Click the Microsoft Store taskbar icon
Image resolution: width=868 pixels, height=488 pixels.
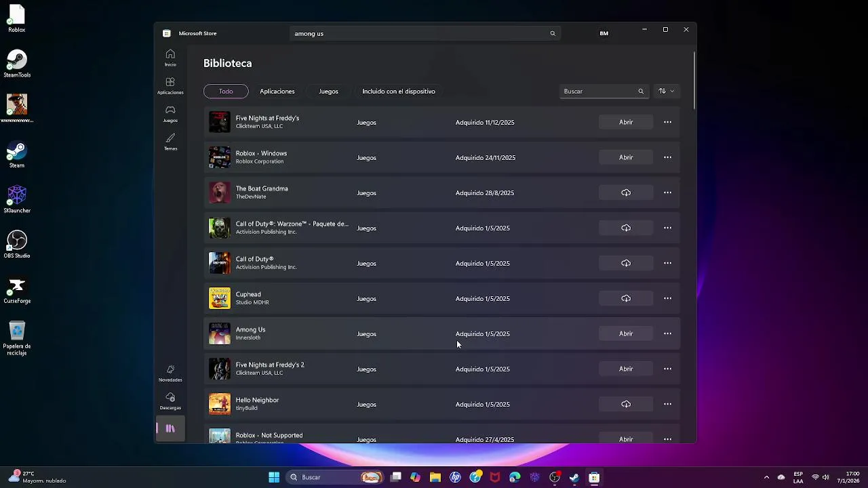tap(594, 477)
